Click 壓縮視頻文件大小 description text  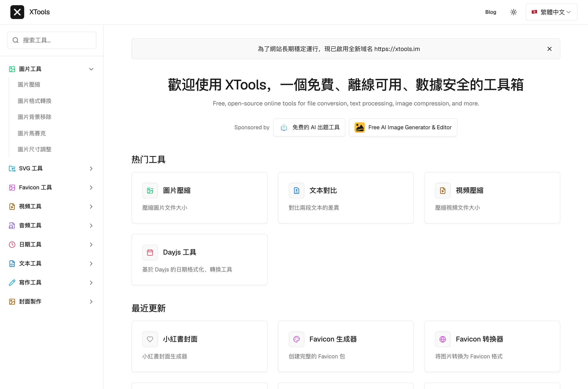[x=457, y=208]
